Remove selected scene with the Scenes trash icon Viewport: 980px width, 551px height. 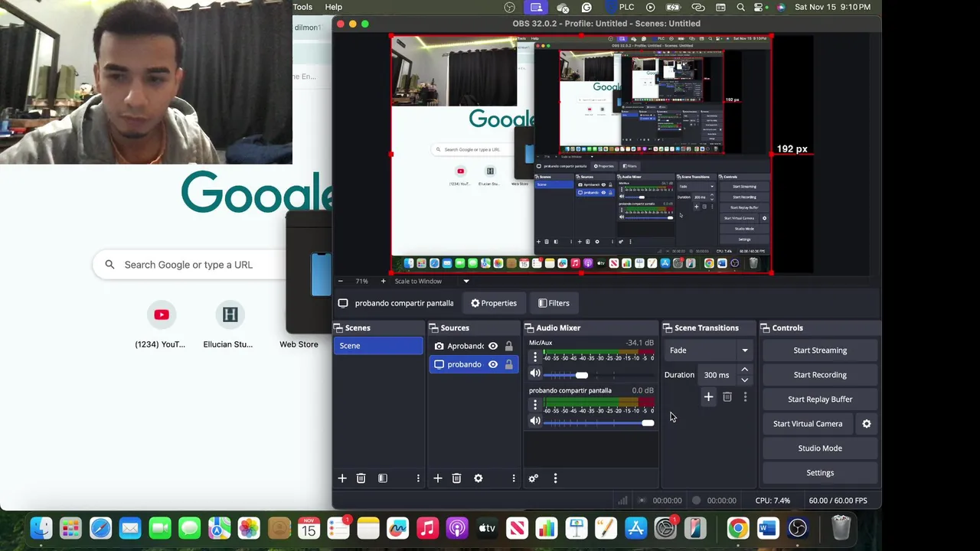point(361,478)
